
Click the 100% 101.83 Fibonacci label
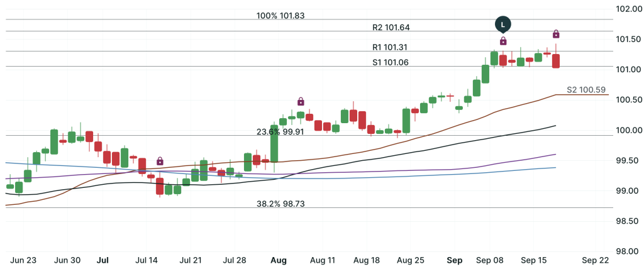coord(280,16)
